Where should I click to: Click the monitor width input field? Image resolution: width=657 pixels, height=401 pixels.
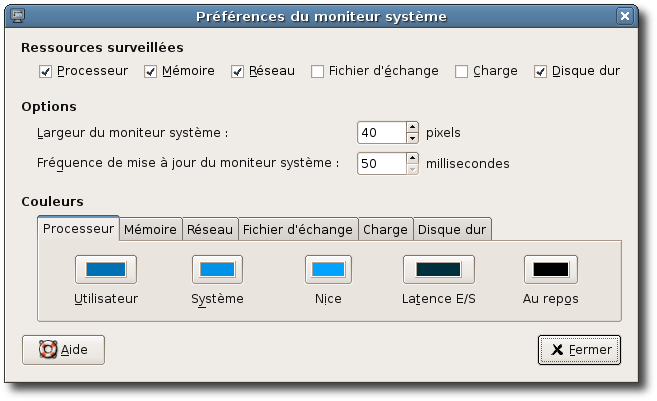pos(380,132)
